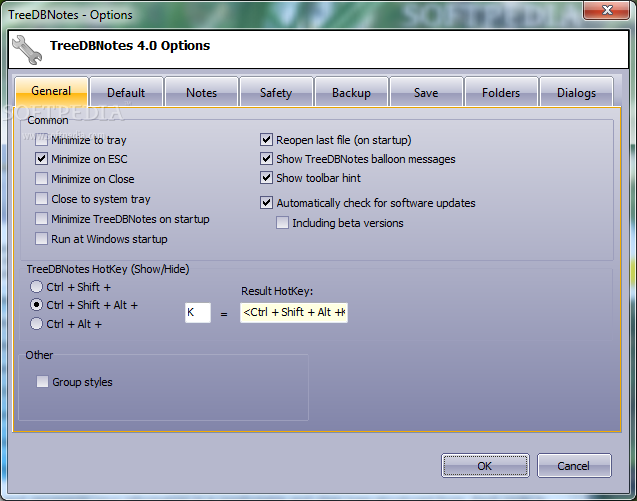Viewport: 637px width, 501px height.
Task: Switch to the General tab
Action: (x=52, y=91)
